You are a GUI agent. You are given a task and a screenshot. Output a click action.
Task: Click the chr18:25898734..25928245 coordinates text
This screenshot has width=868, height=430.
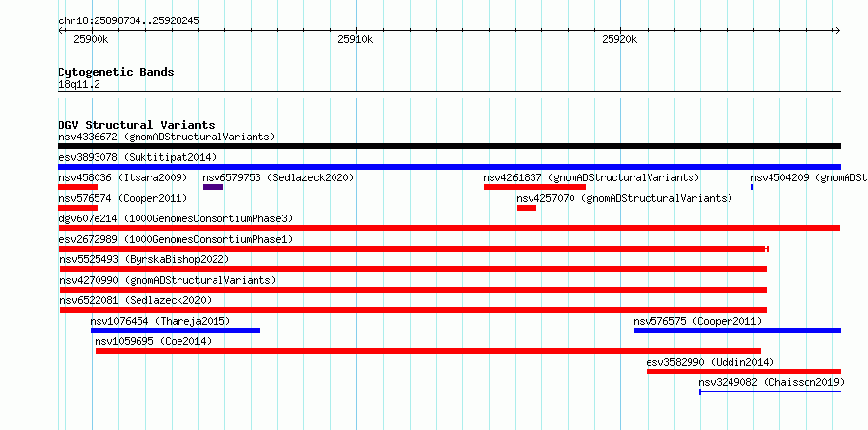129,21
